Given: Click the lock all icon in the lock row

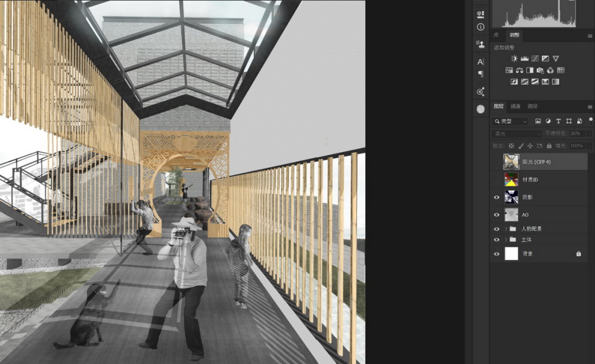Looking at the screenshot, I should tap(549, 146).
